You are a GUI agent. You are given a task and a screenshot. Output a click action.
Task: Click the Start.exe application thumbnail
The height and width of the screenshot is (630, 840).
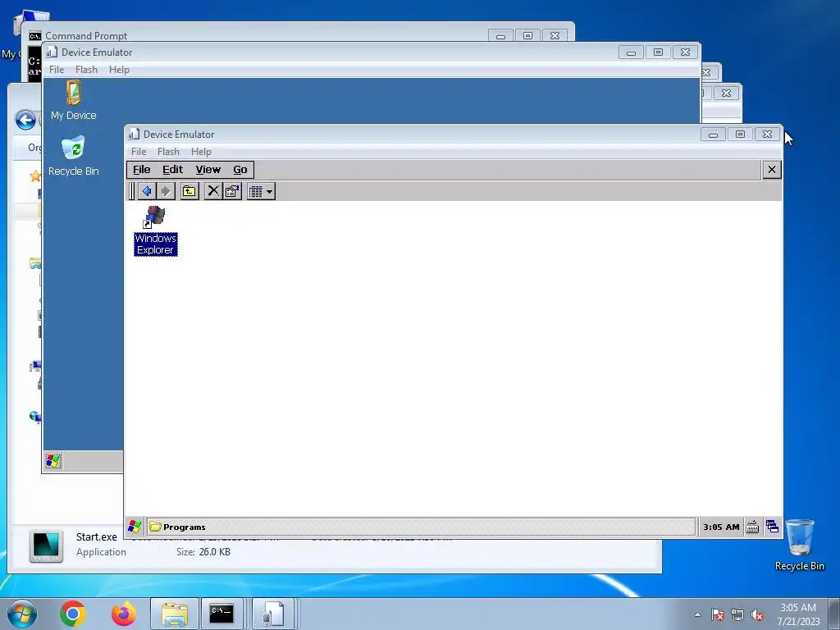pyautogui.click(x=46, y=546)
